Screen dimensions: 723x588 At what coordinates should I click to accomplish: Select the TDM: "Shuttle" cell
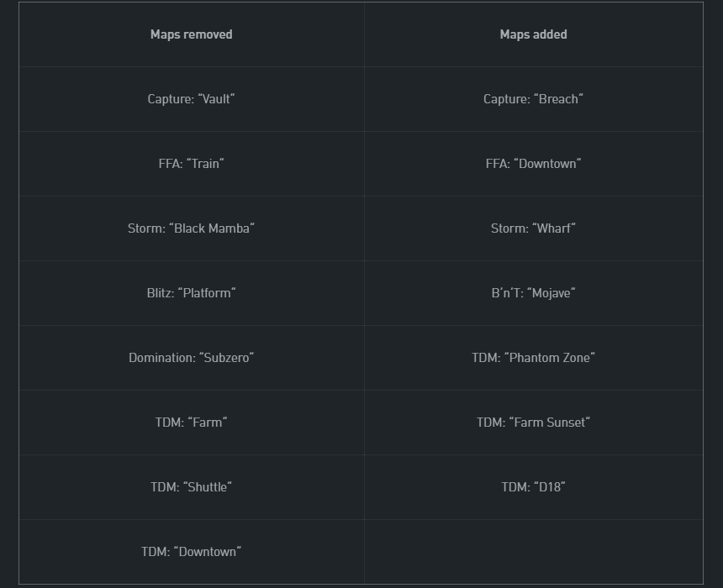click(191, 487)
